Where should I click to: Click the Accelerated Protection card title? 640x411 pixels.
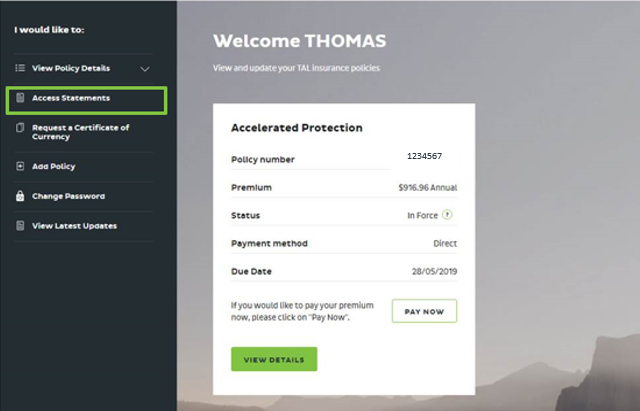click(296, 128)
